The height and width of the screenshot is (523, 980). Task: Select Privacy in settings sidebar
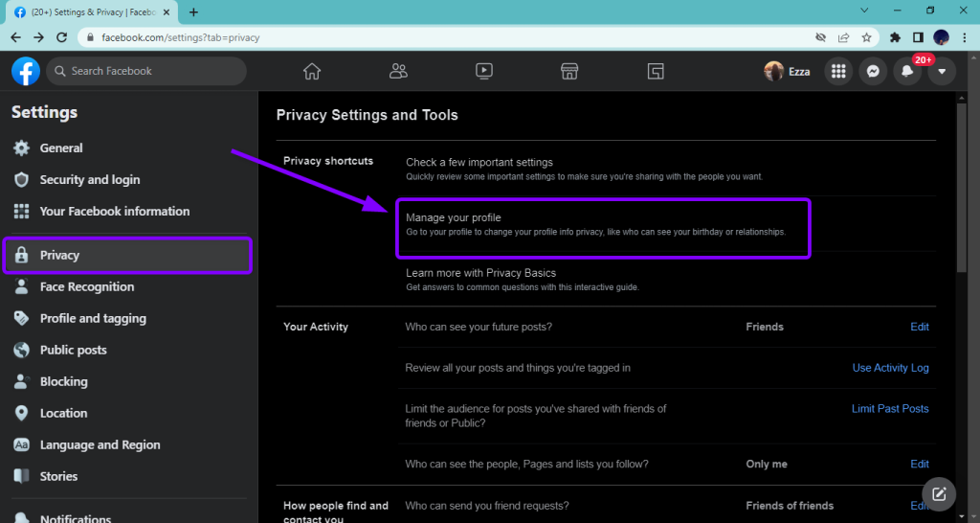click(127, 255)
